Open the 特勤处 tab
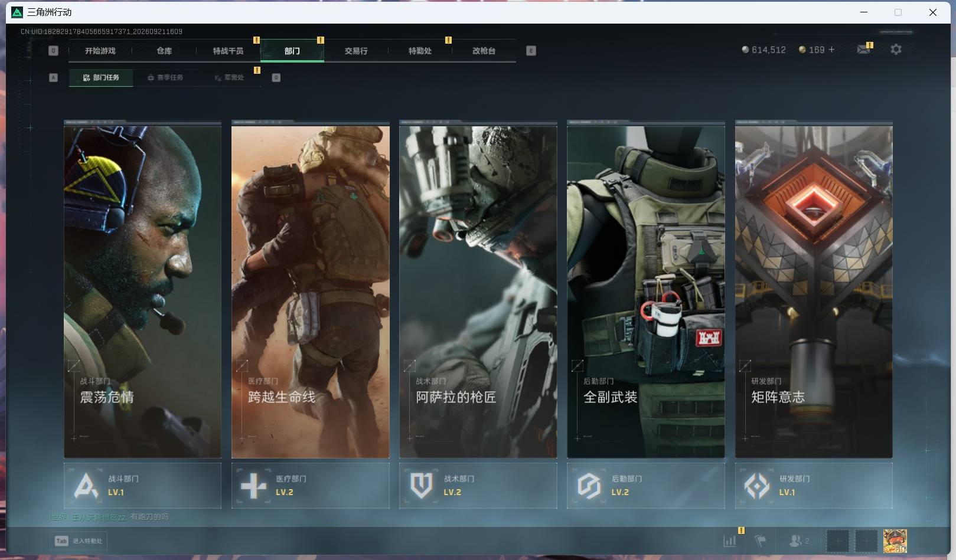The width and height of the screenshot is (956, 560). pos(420,51)
